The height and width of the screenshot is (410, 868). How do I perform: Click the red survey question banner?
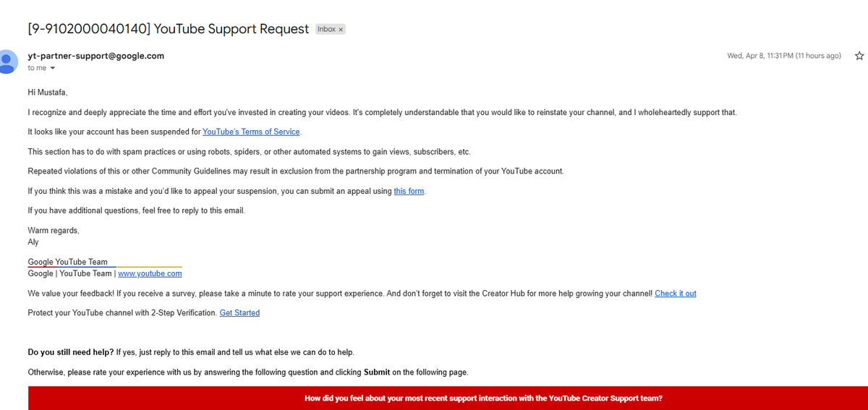448,398
